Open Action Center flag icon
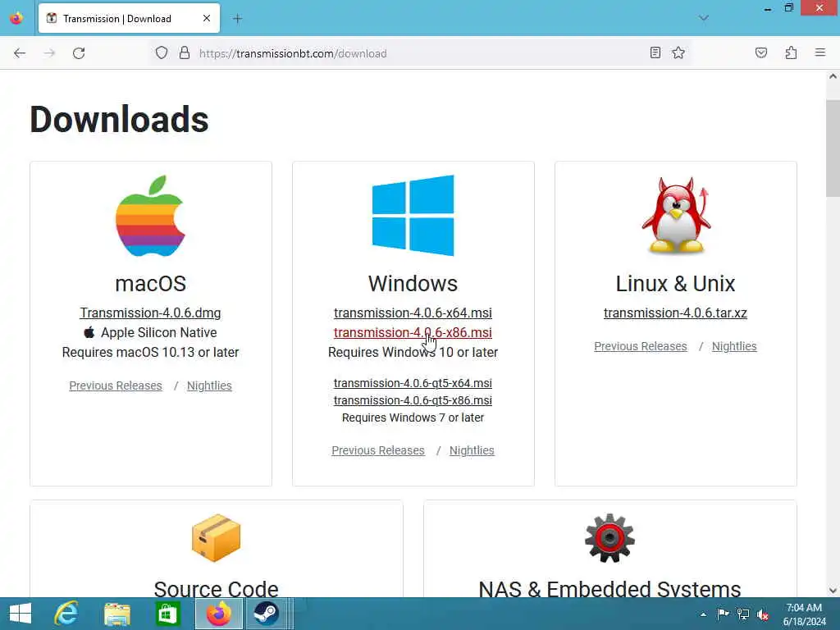 click(x=723, y=614)
